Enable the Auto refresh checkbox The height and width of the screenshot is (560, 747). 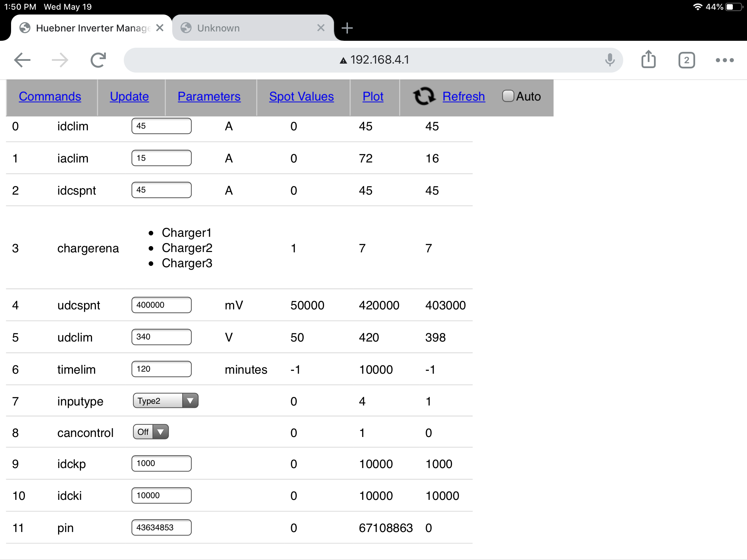508,96
